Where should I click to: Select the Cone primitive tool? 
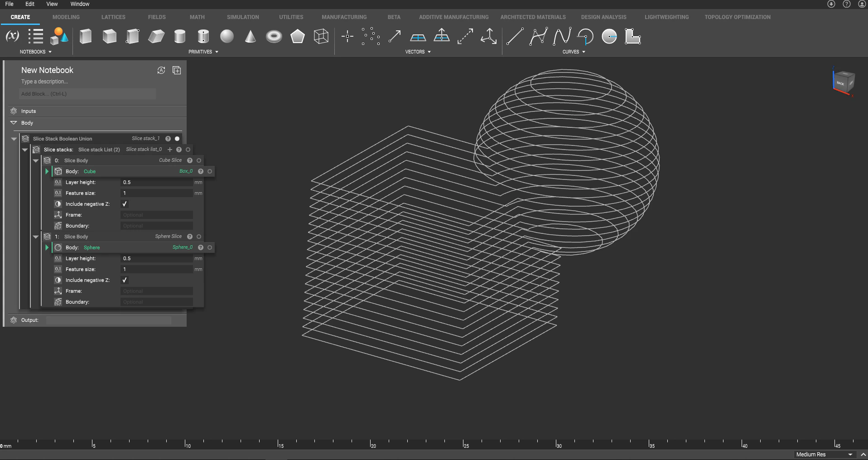click(x=250, y=36)
